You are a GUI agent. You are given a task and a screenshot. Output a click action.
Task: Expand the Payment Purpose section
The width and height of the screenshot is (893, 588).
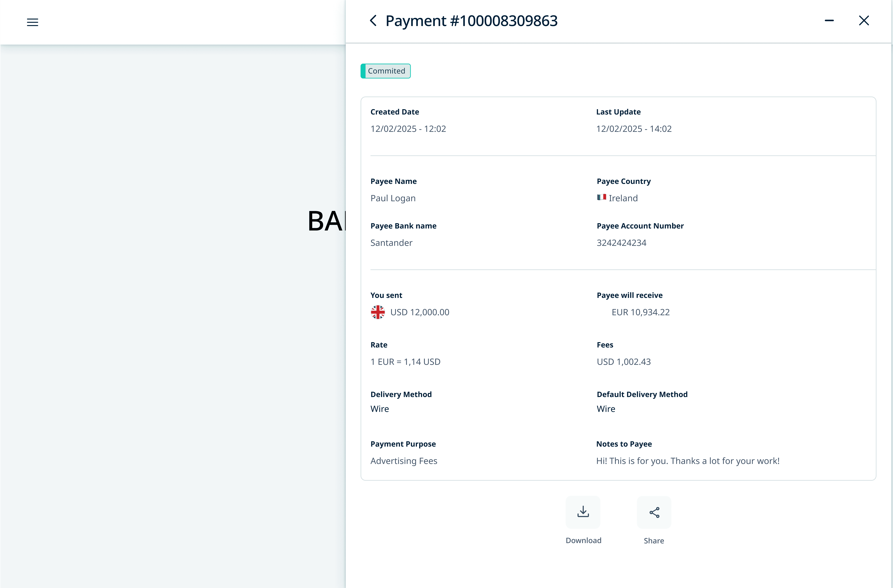tap(403, 444)
